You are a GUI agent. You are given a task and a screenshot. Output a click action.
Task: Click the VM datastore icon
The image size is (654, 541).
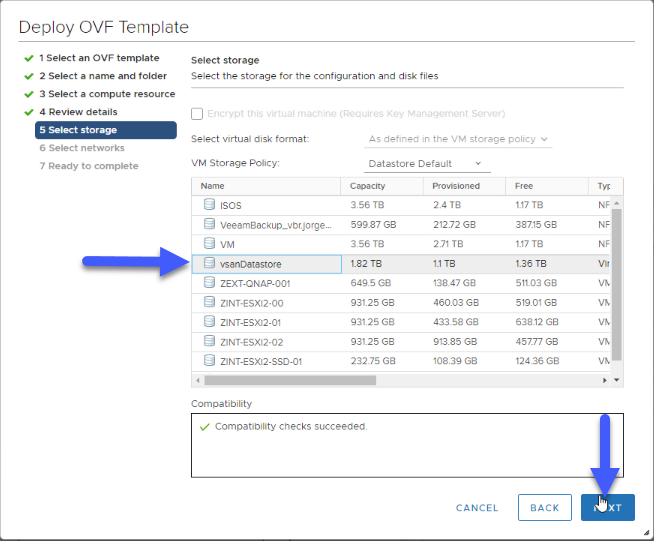coord(209,243)
